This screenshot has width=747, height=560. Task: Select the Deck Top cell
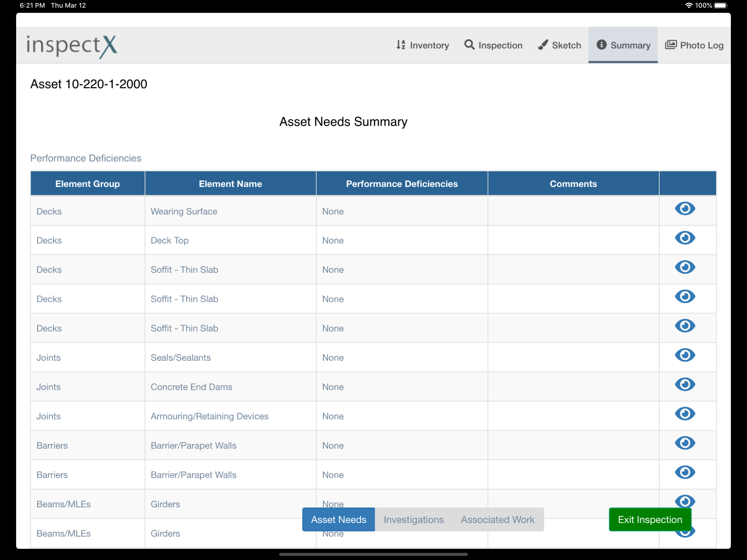pos(230,240)
